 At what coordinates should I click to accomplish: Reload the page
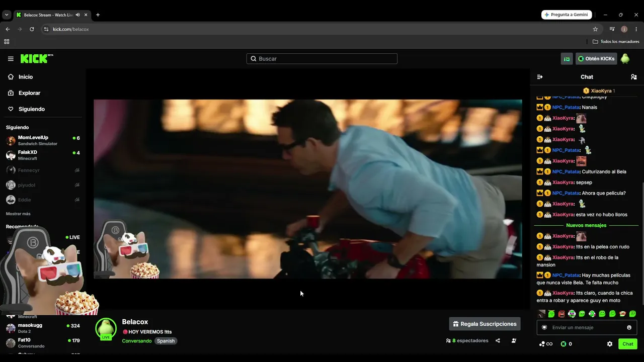click(32, 29)
